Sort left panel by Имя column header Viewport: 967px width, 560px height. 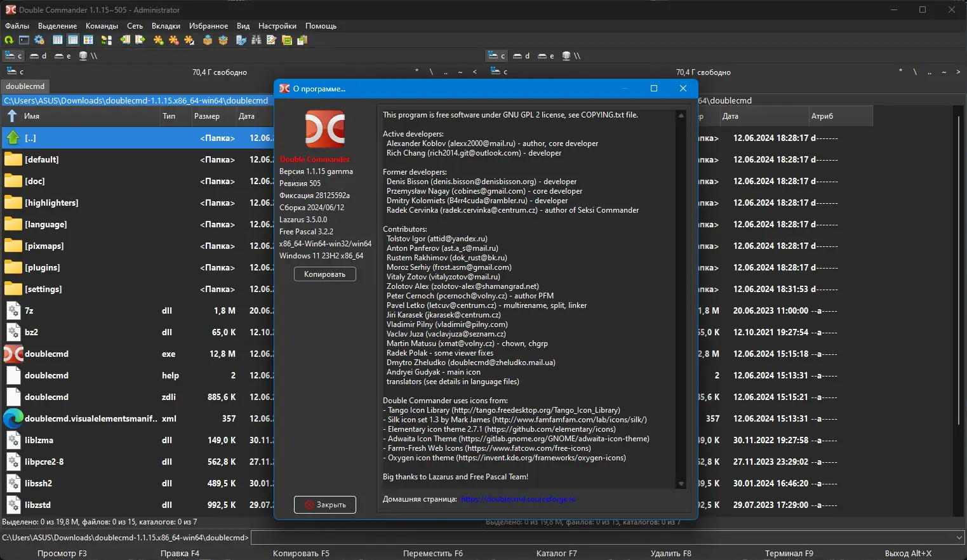pos(81,116)
